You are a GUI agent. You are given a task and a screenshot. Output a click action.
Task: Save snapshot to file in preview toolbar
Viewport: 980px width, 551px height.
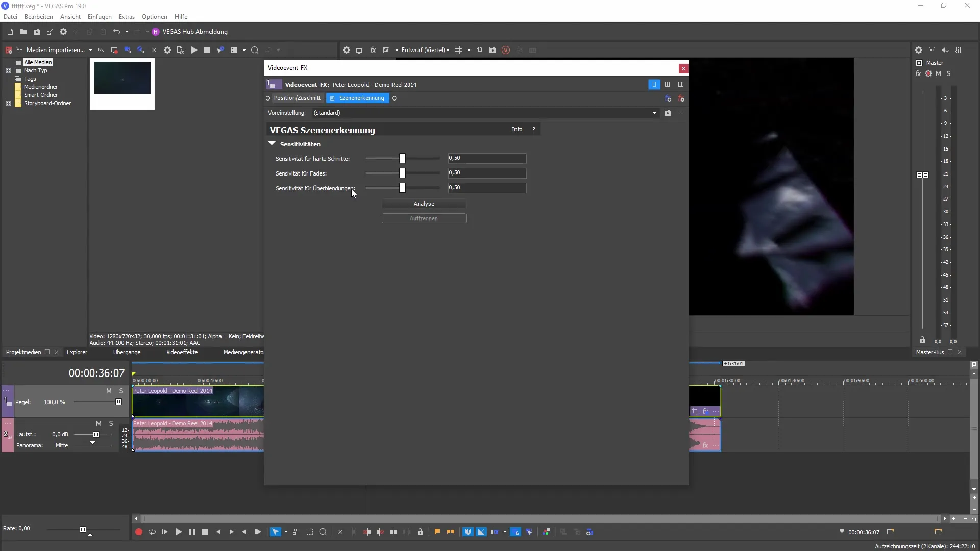(493, 50)
